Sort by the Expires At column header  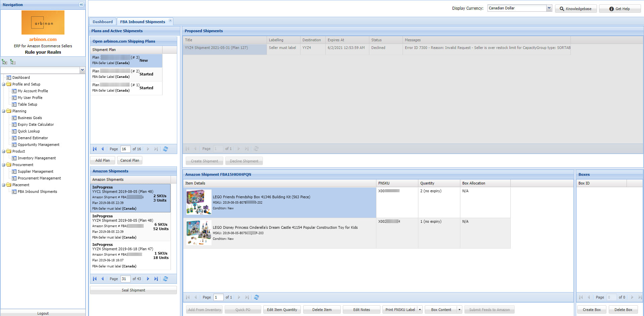pos(347,40)
